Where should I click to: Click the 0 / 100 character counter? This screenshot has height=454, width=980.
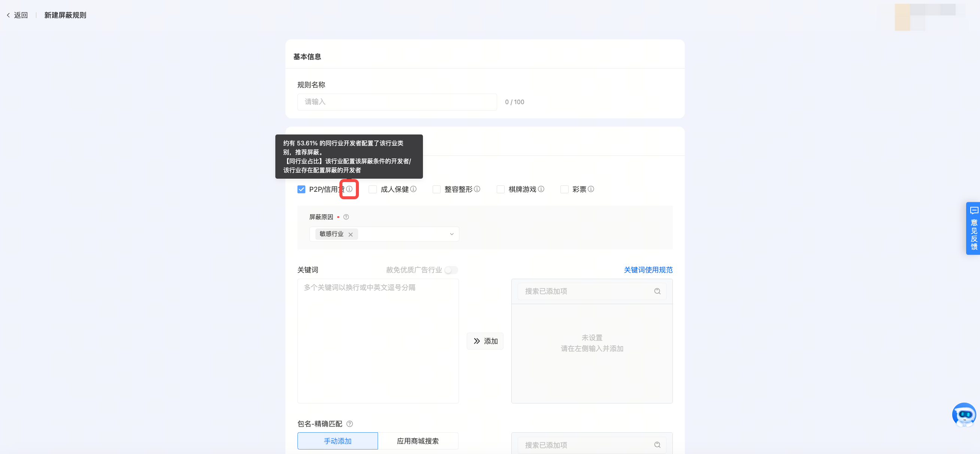(x=514, y=102)
